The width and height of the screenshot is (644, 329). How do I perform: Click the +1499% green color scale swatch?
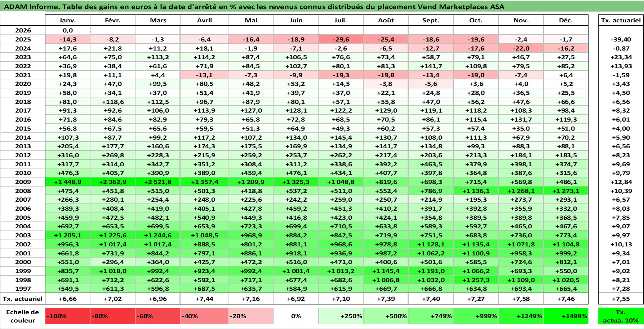click(566, 316)
